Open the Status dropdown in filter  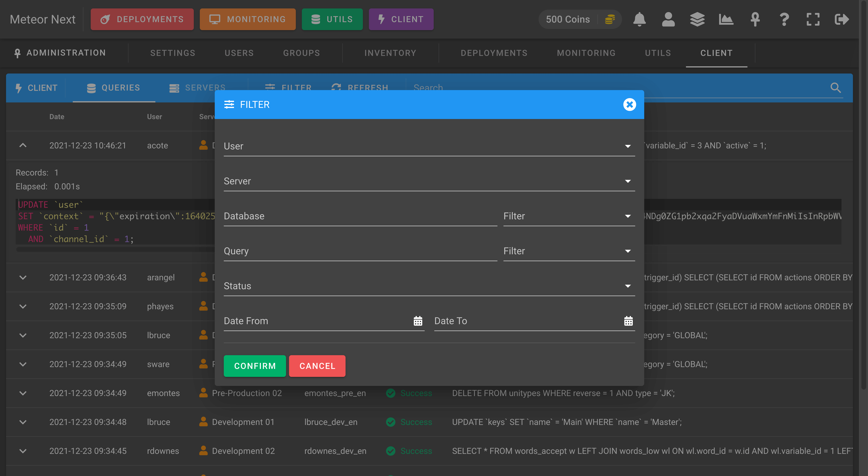pos(429,286)
